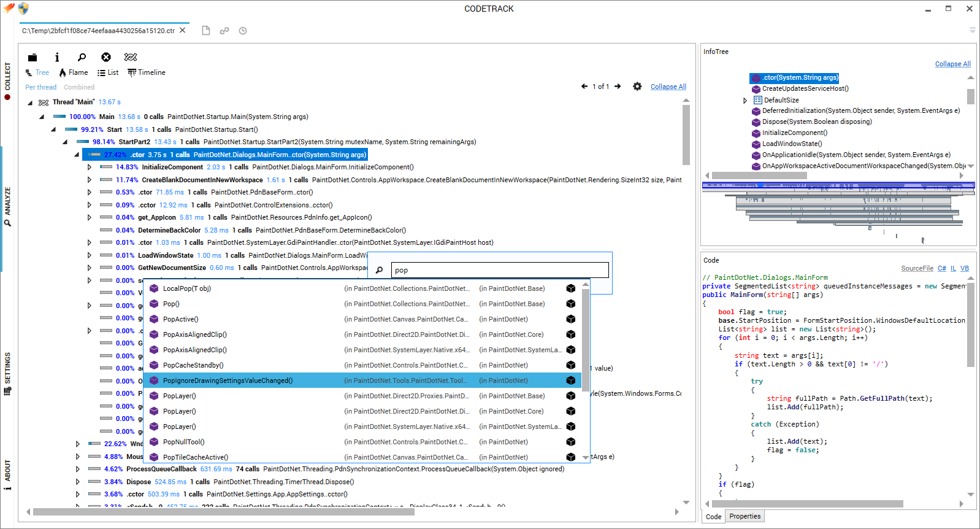
Task: Open the About sidebar section
Action: 7,475
